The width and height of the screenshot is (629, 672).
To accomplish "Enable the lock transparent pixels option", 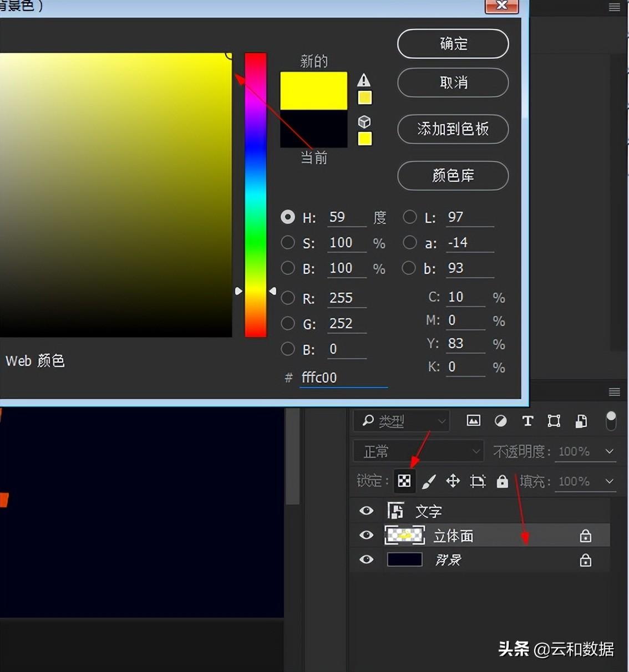I will click(404, 481).
